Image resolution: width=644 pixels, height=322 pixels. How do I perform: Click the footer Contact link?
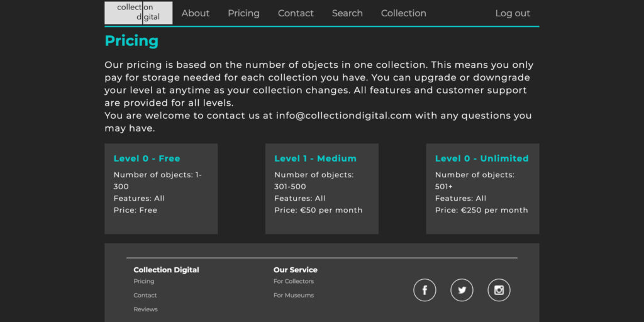[x=145, y=295]
